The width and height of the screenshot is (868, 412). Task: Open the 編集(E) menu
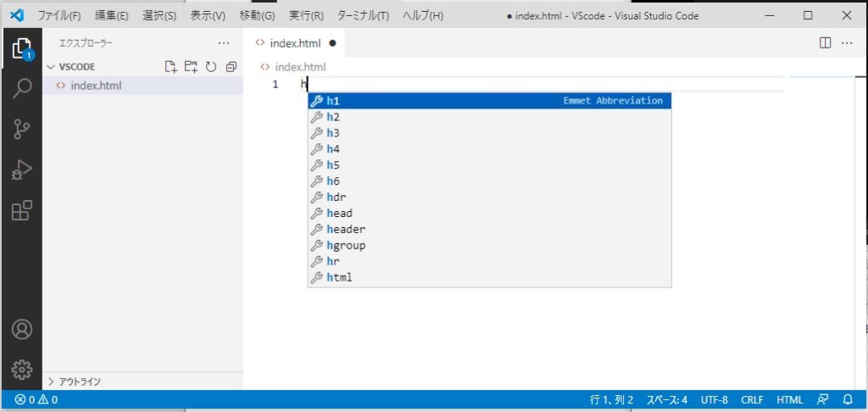111,16
